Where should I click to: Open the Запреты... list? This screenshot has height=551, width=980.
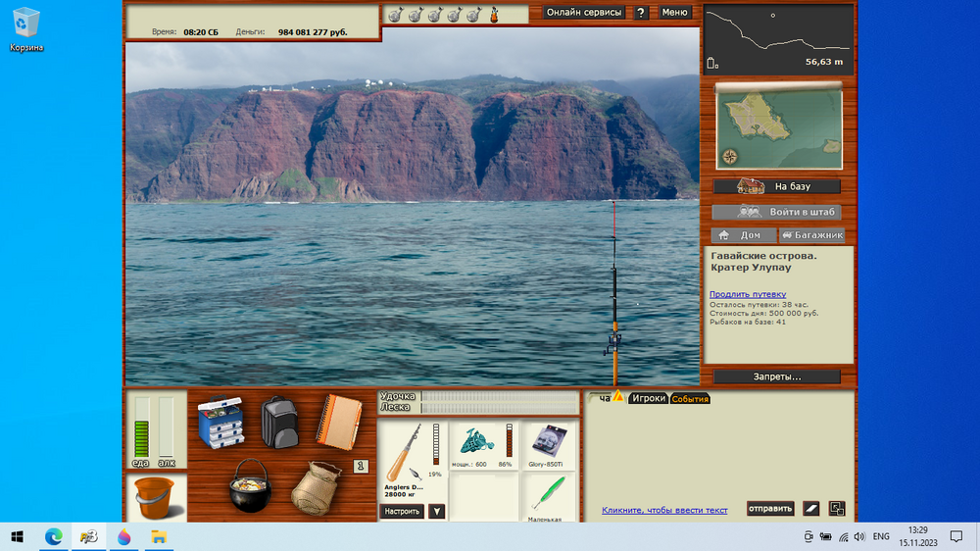[777, 376]
